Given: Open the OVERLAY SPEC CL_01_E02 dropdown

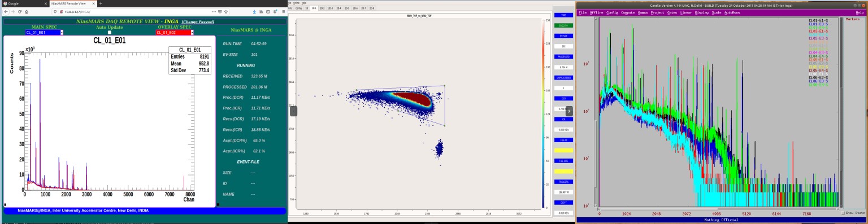Looking at the screenshot, I should pos(175,32).
